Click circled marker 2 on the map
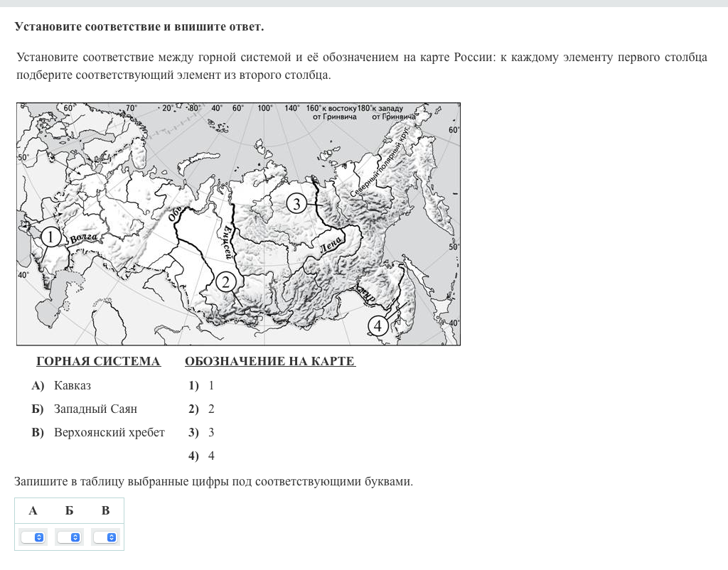Image resolution: width=728 pixels, height=570 pixels. pos(225,281)
